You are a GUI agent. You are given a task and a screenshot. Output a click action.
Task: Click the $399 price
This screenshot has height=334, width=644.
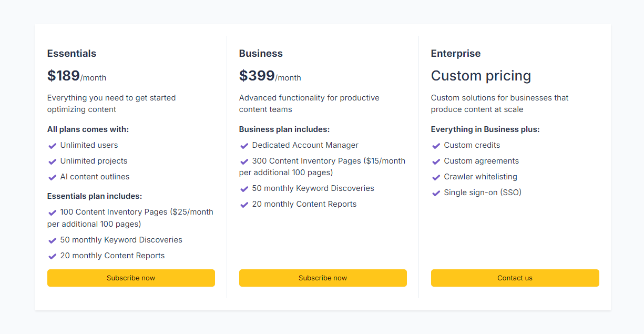[x=257, y=76]
